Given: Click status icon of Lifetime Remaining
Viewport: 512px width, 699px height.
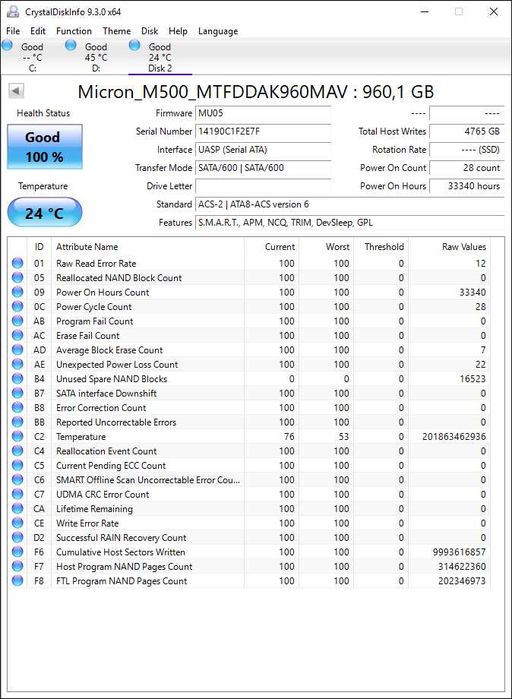Looking at the screenshot, I should 17,509.
